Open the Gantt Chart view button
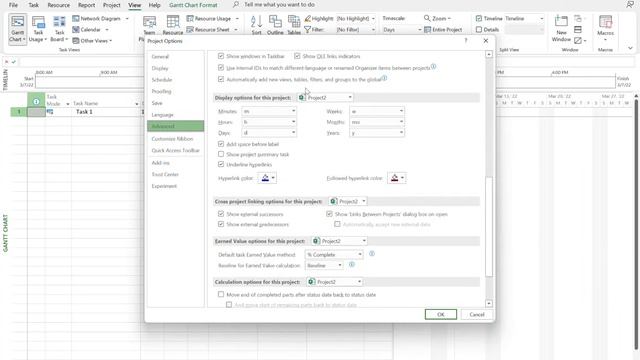Image resolution: width=640 pixels, height=360 pixels. [x=18, y=29]
